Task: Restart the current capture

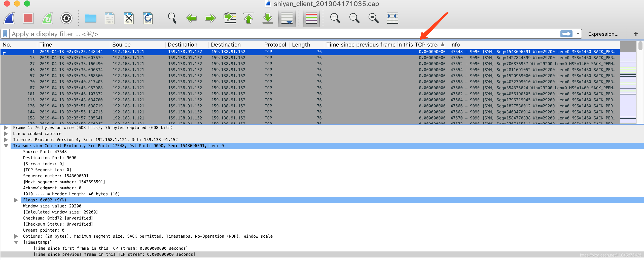Action: coord(47,18)
